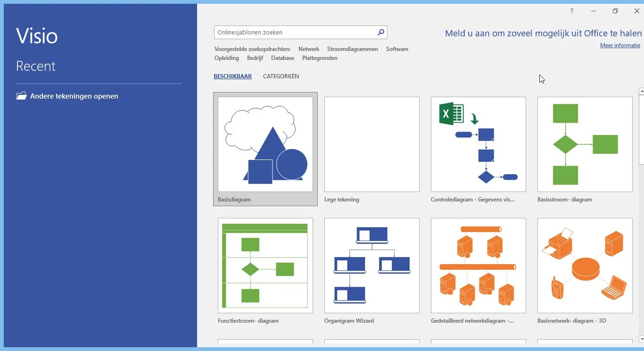Click the folder icon beside Andere tekeningen openen
This screenshot has height=351, width=644.
pyautogui.click(x=21, y=96)
